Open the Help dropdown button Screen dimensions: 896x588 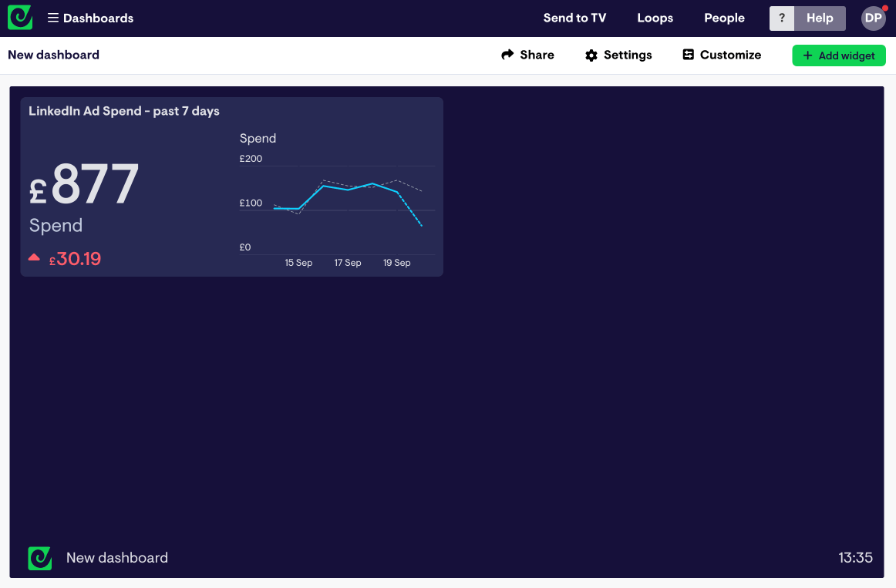[x=820, y=18]
